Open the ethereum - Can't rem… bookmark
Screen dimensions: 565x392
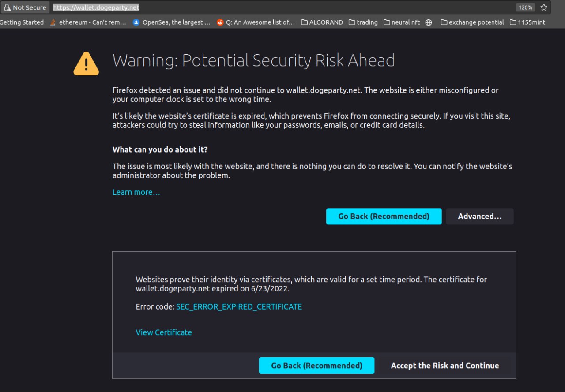(x=88, y=22)
